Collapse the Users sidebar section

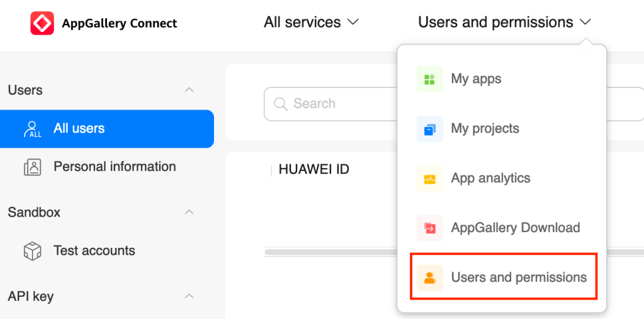pos(189,90)
